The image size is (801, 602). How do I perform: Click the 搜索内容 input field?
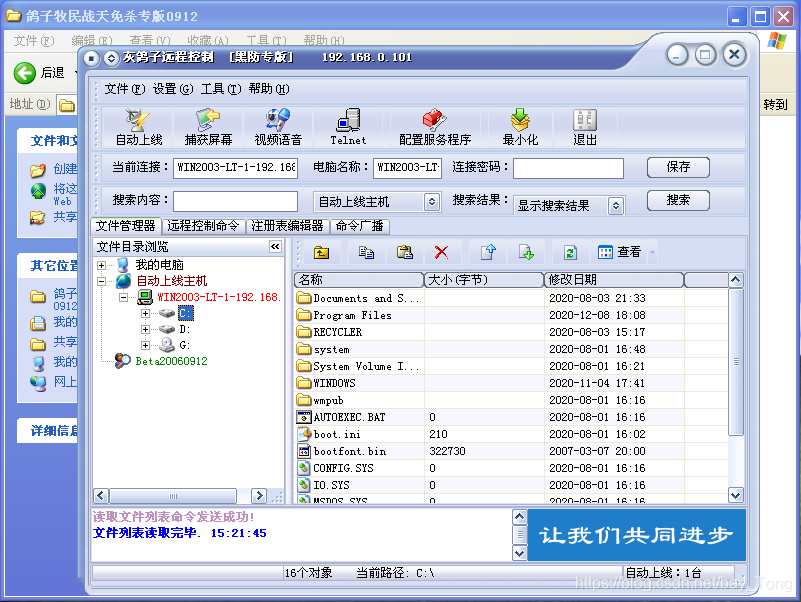click(235, 201)
